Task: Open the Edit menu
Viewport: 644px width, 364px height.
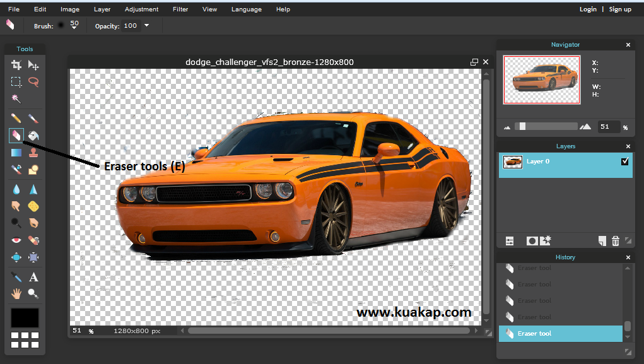Action: click(x=40, y=9)
